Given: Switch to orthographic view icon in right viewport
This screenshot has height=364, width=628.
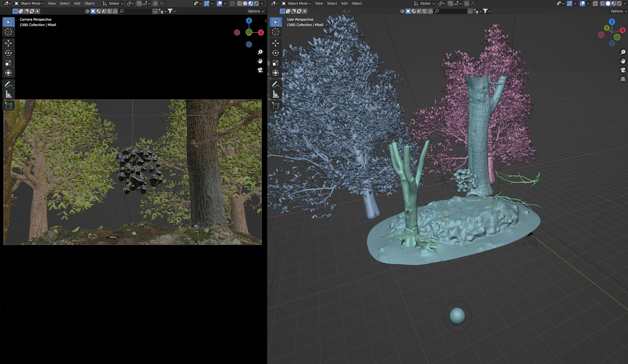Looking at the screenshot, I should [x=623, y=79].
